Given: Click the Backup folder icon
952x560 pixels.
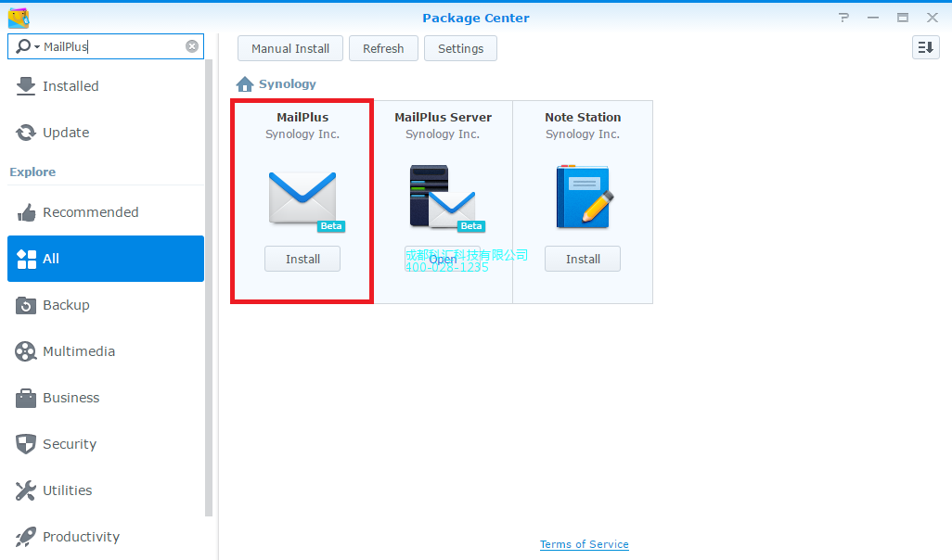Looking at the screenshot, I should click(25, 305).
